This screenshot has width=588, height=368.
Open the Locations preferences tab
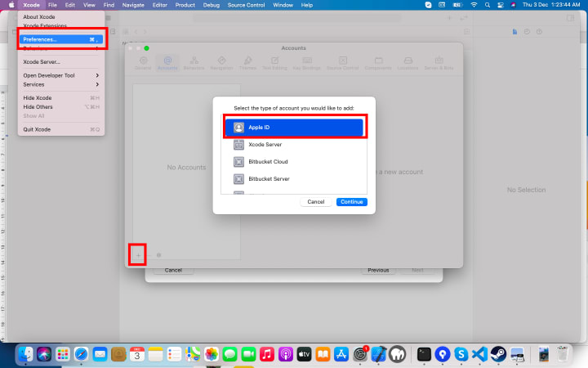pyautogui.click(x=408, y=63)
